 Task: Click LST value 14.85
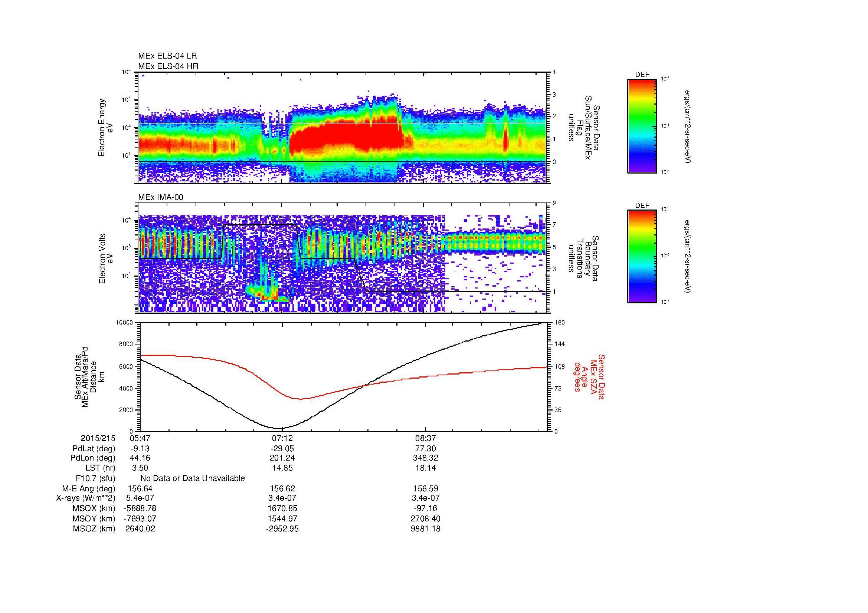click(x=282, y=468)
